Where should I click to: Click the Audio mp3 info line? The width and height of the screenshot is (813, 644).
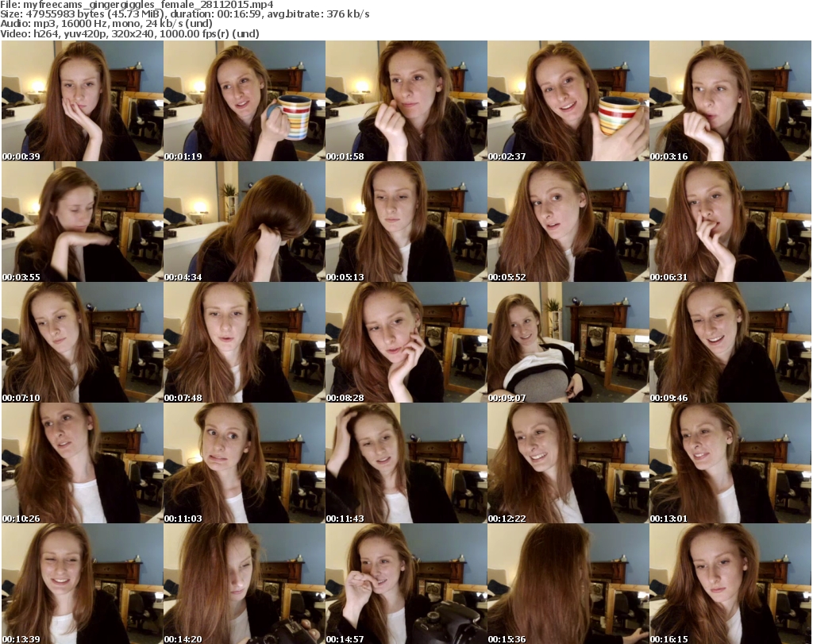tap(106, 24)
